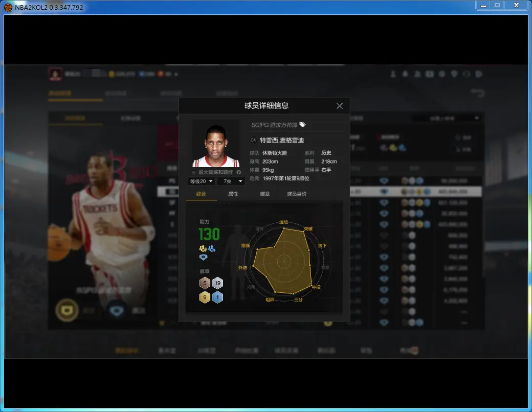Click the player name 特雷西.麦格雷迪

(282, 141)
